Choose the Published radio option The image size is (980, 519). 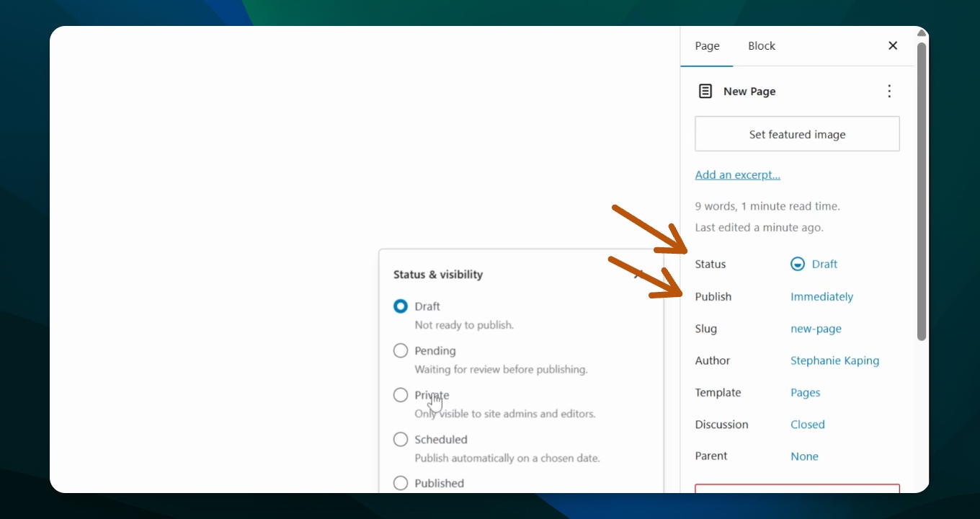pyautogui.click(x=401, y=483)
